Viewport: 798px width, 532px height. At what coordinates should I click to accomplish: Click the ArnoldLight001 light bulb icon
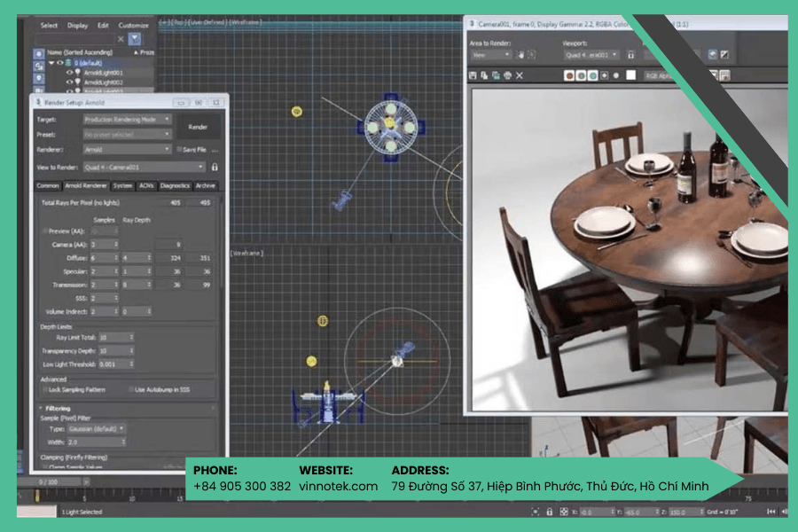tap(78, 73)
